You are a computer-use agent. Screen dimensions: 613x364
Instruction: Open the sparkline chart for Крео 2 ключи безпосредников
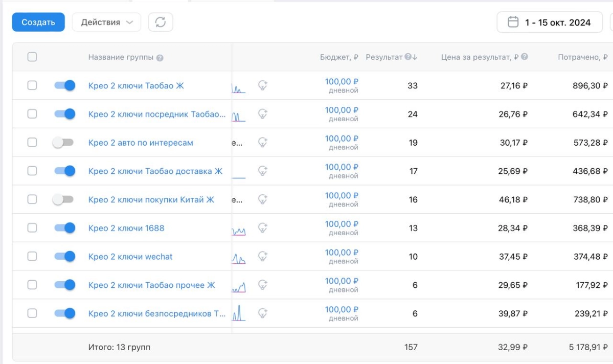pyautogui.click(x=238, y=313)
